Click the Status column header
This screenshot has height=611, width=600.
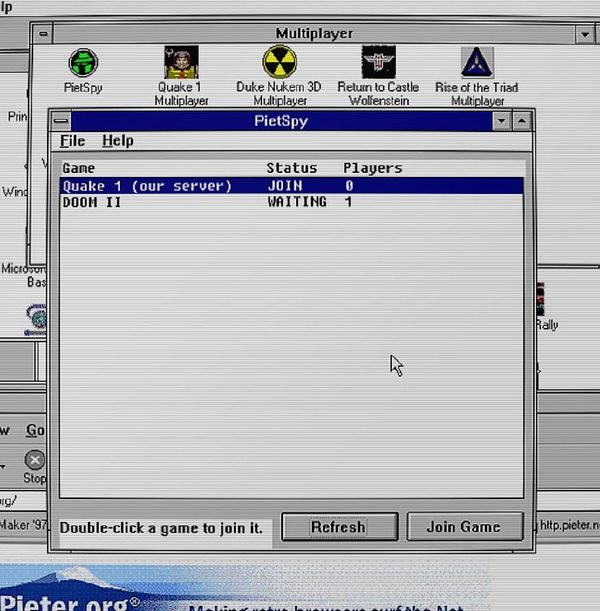coord(292,168)
